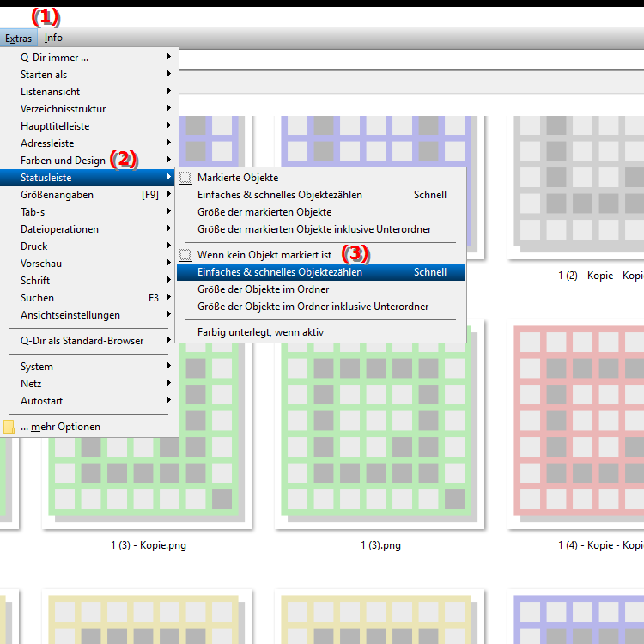The width and height of the screenshot is (644, 644).
Task: Open 'Q-Dir als Standard-Browser' entry
Action: coord(89,341)
